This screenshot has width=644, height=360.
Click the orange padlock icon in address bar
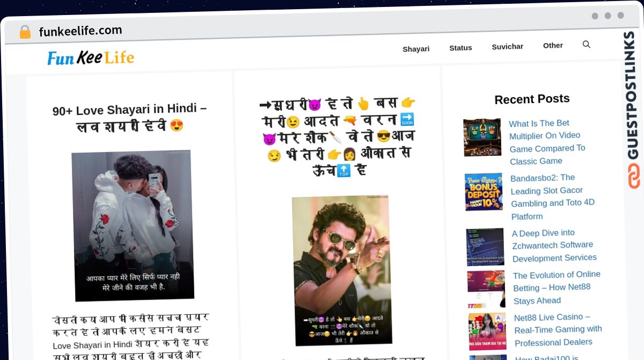25,32
